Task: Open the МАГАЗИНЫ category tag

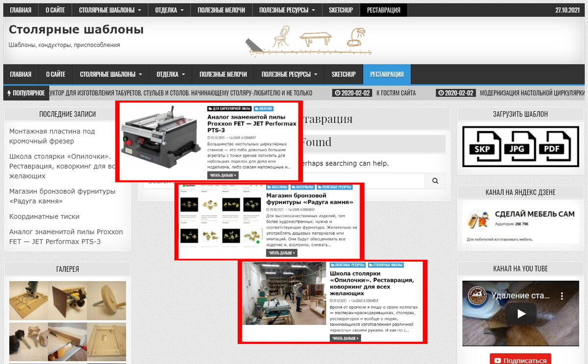Action: [x=278, y=187]
